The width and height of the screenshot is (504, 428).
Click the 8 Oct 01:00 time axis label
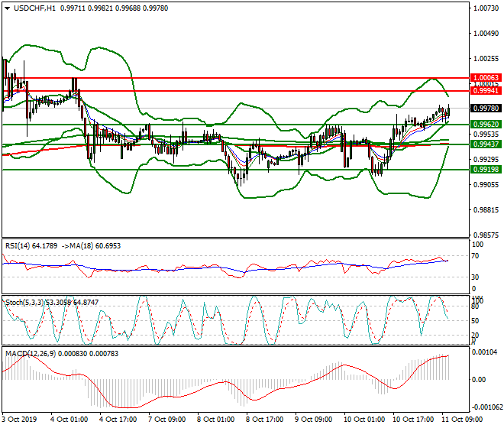(215, 420)
